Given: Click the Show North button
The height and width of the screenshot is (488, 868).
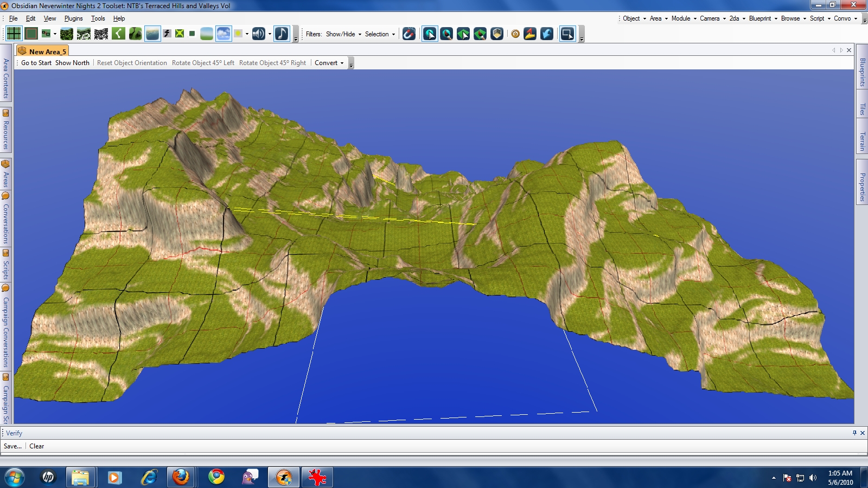Looking at the screenshot, I should pos(72,63).
